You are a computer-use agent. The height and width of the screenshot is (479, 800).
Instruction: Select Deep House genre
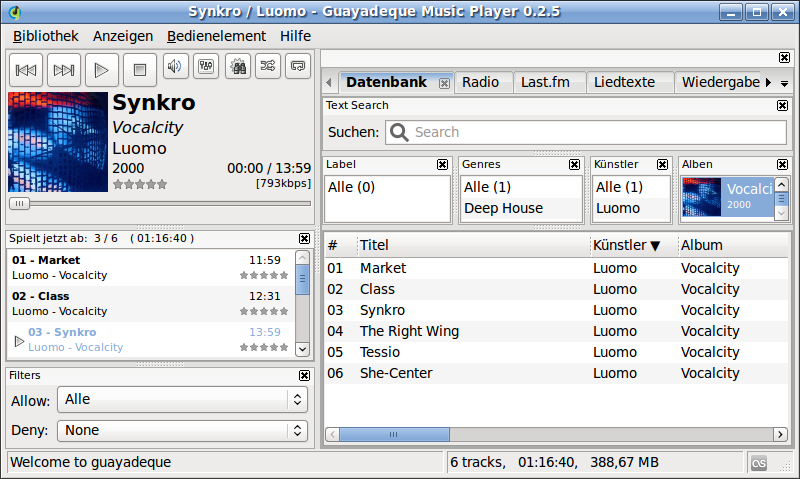520,208
